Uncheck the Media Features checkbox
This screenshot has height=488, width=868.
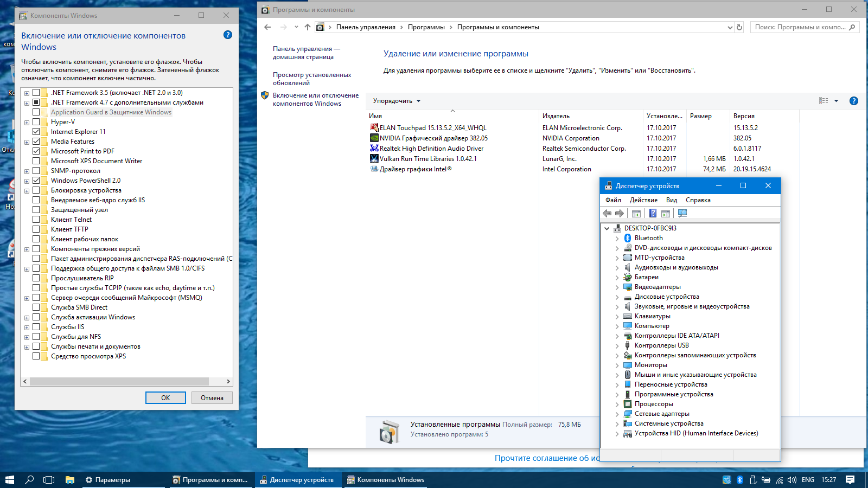[x=36, y=142]
